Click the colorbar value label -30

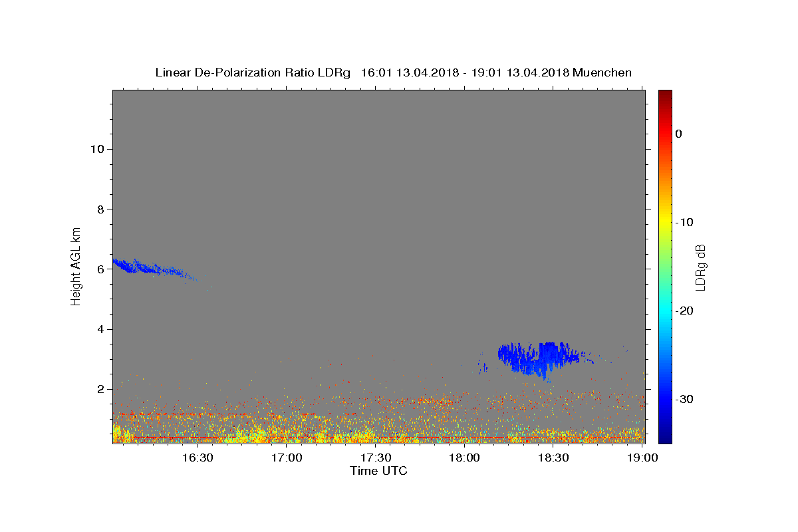point(684,399)
